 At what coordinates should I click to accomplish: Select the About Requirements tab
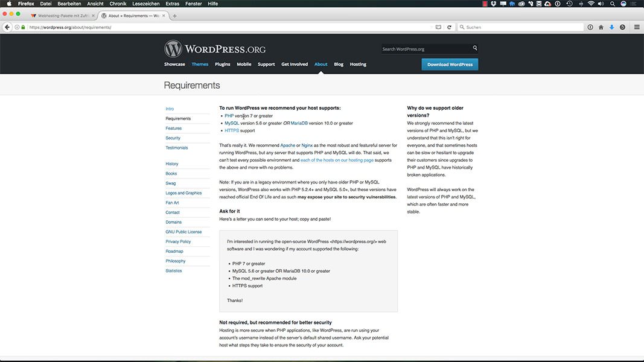point(133,16)
